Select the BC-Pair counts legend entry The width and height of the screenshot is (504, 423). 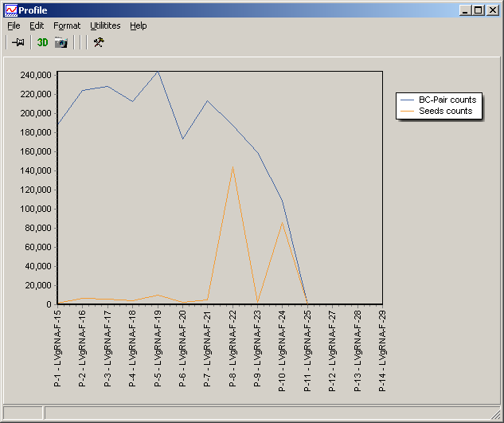pos(447,100)
